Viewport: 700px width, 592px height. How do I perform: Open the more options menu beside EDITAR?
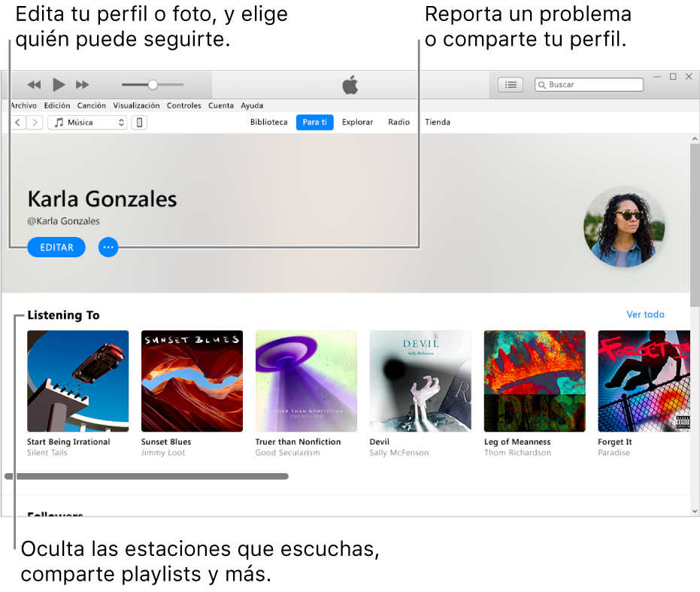click(108, 247)
